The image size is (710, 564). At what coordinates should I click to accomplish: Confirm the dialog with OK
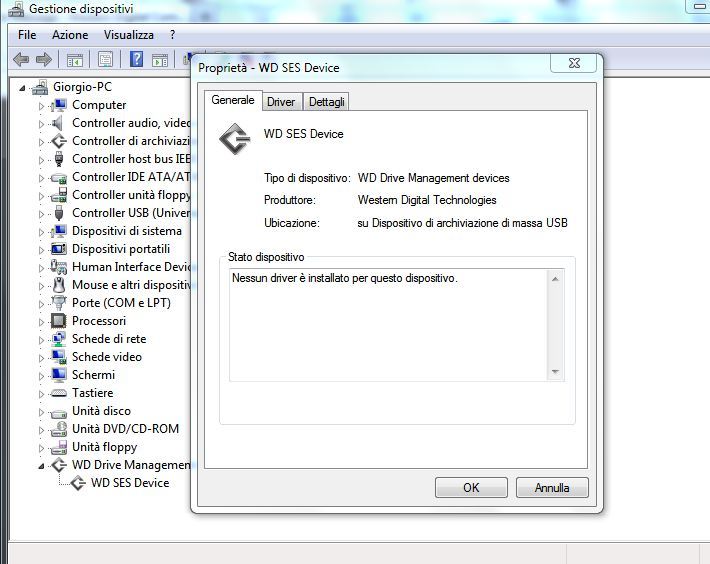(471, 488)
